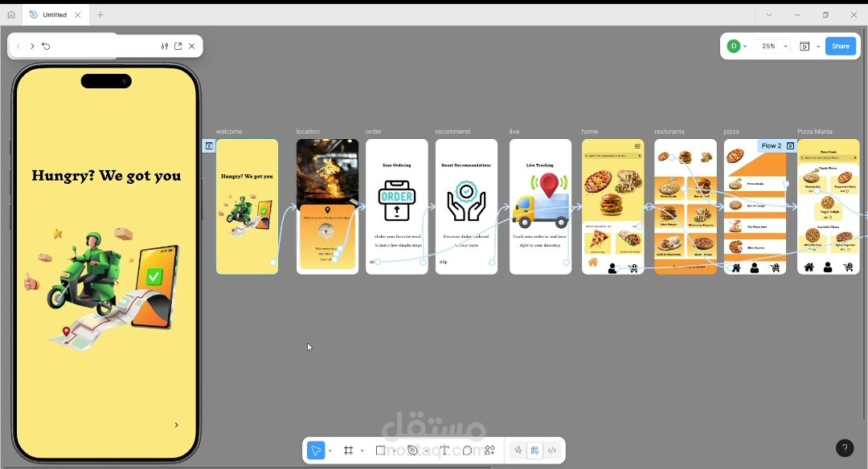The height and width of the screenshot is (469, 868).
Task: Click search field in home frame
Action: coord(612,156)
